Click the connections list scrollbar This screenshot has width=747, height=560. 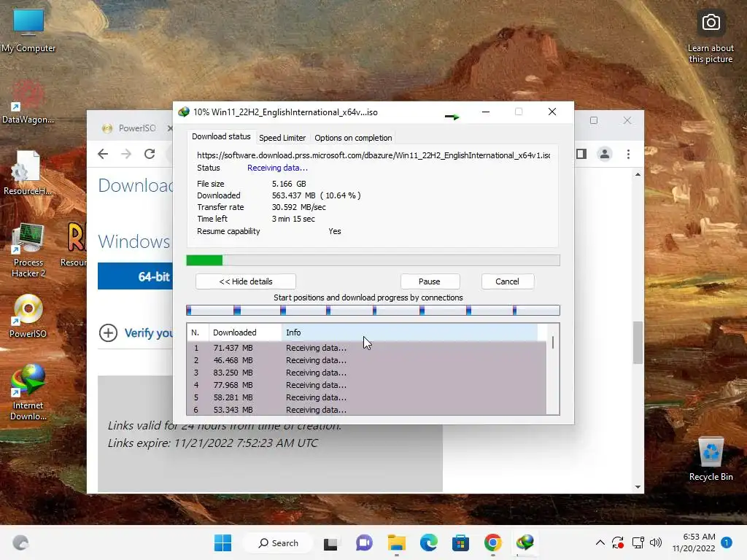pos(553,343)
